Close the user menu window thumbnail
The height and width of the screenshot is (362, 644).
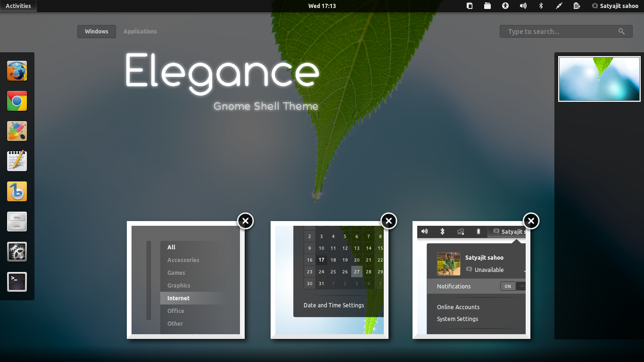[531, 221]
